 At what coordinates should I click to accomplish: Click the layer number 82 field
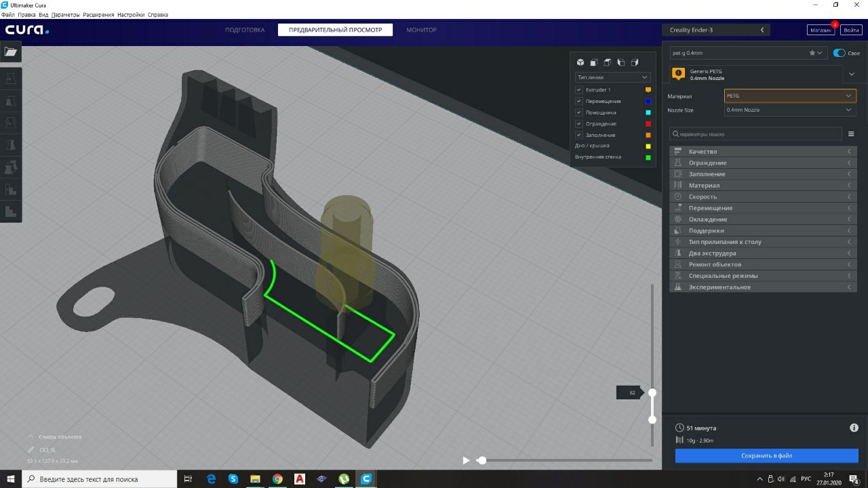pos(630,392)
